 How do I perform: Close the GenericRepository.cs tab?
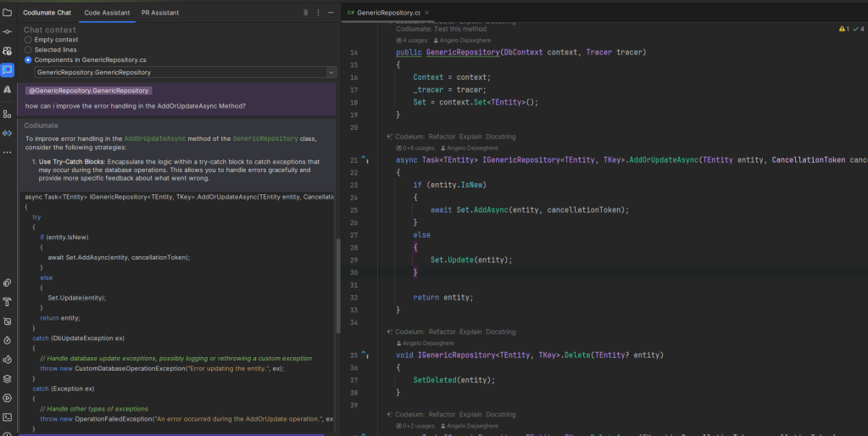pyautogui.click(x=427, y=12)
